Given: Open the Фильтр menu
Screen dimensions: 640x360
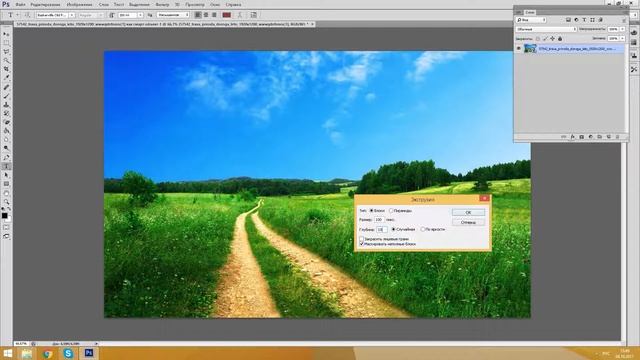Looking at the screenshot, I should point(162,4).
